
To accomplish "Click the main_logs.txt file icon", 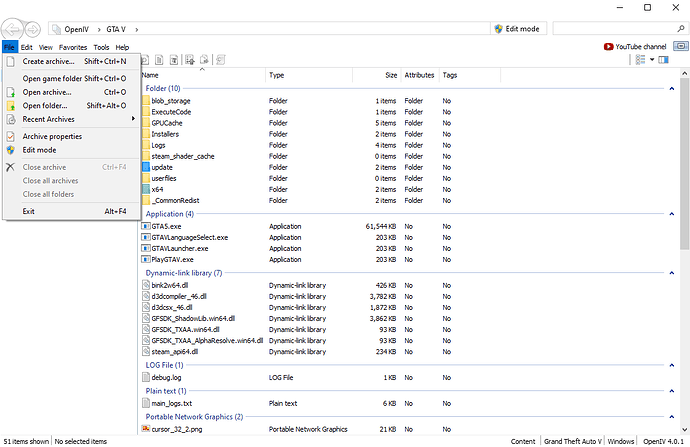I will 146,403.
